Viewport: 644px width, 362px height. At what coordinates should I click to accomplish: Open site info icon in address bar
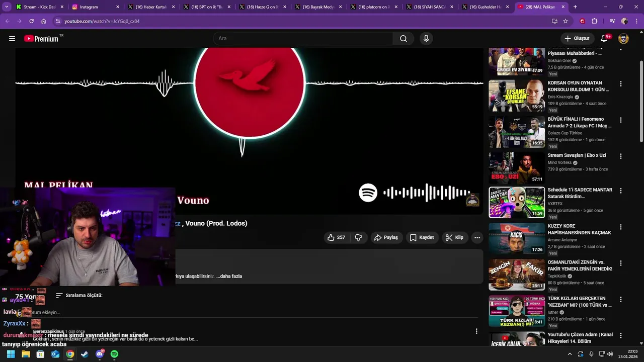click(58, 21)
